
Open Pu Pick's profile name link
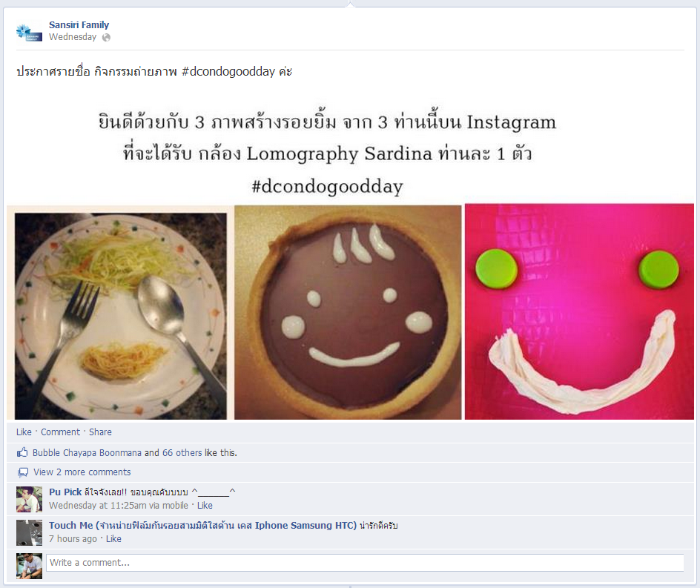(x=65, y=492)
